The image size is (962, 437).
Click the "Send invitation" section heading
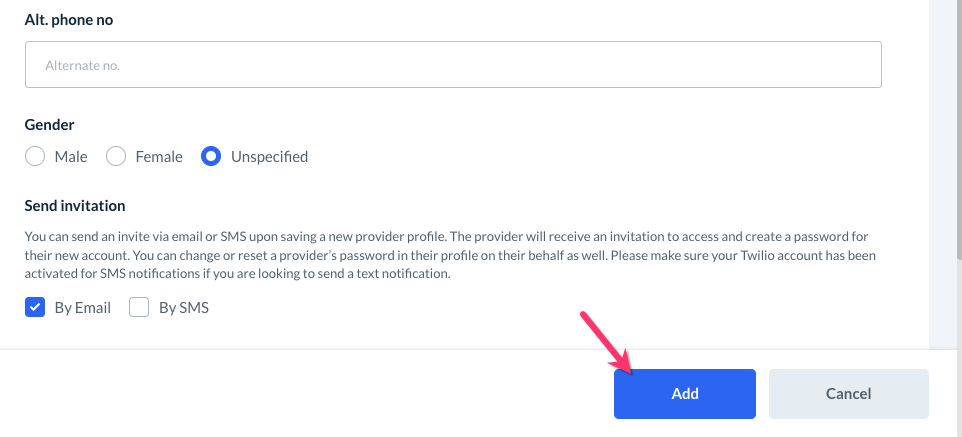pyautogui.click(x=75, y=205)
